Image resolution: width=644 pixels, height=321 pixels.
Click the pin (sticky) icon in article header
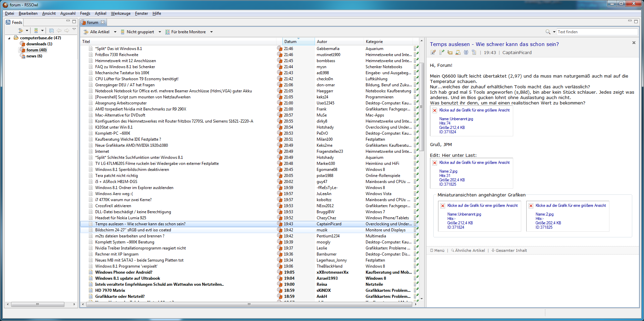(441, 52)
